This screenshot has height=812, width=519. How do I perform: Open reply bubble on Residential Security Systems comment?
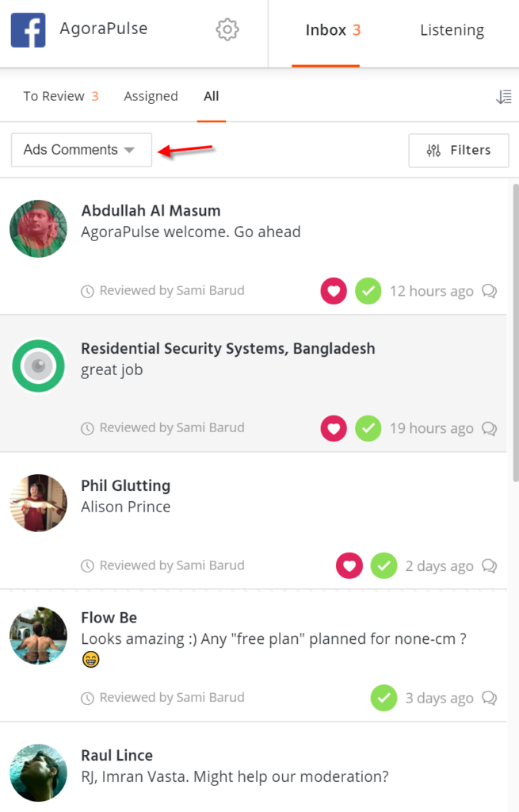tap(490, 429)
